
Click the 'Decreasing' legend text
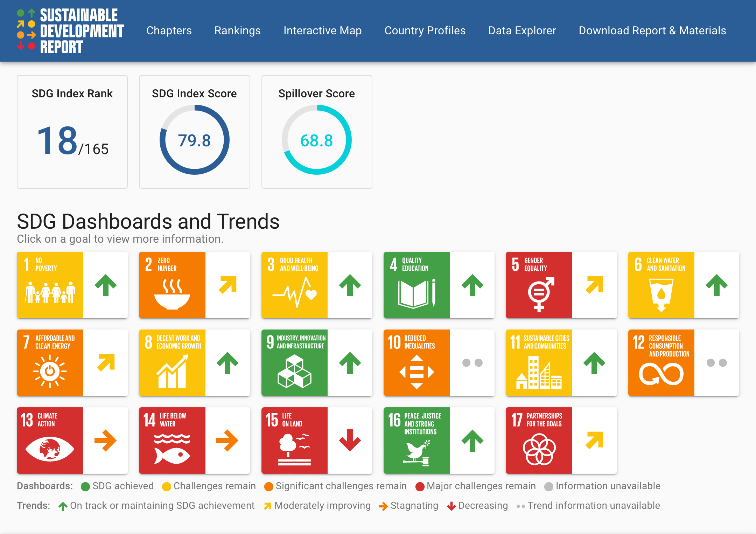pyautogui.click(x=483, y=506)
